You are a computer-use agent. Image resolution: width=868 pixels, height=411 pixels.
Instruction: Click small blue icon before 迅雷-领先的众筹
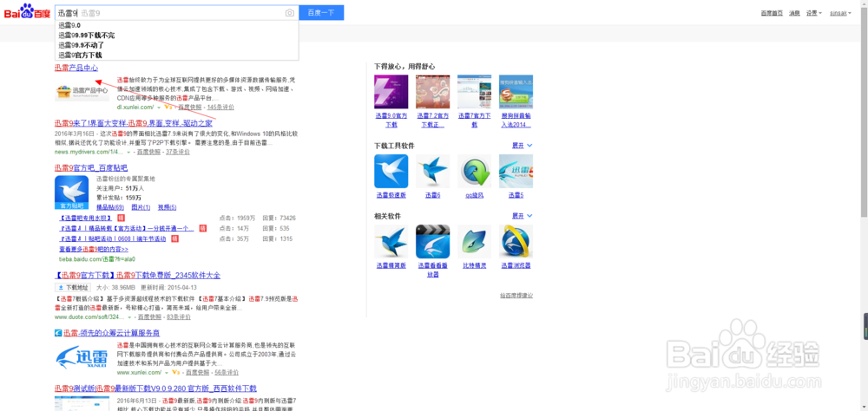[57, 333]
